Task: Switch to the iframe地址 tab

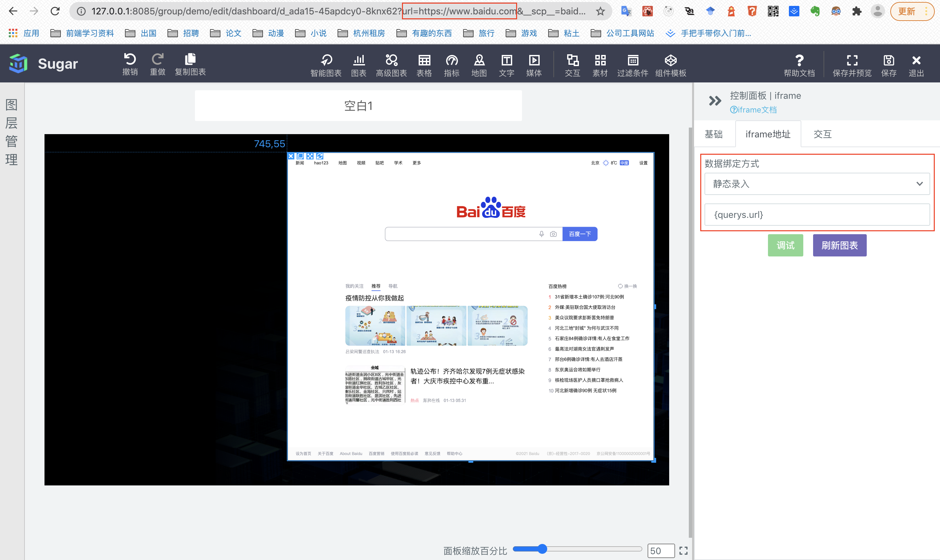Action: point(768,134)
